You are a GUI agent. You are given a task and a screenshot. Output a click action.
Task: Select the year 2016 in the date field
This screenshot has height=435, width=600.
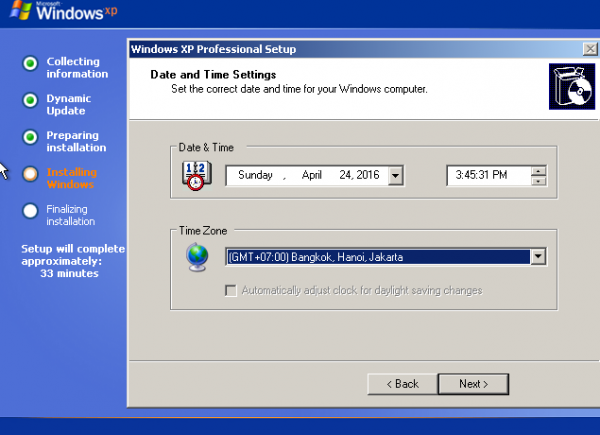tap(368, 175)
